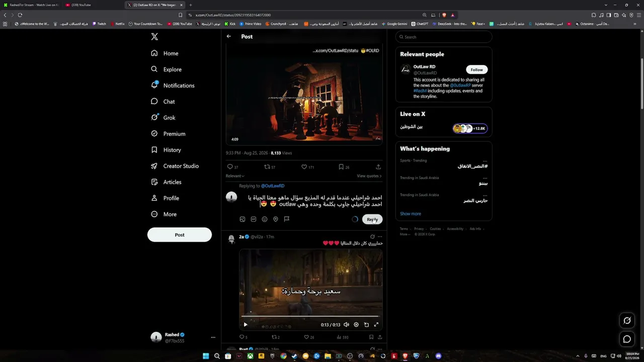
Task: Open Articles from the sidebar
Action: [166, 182]
